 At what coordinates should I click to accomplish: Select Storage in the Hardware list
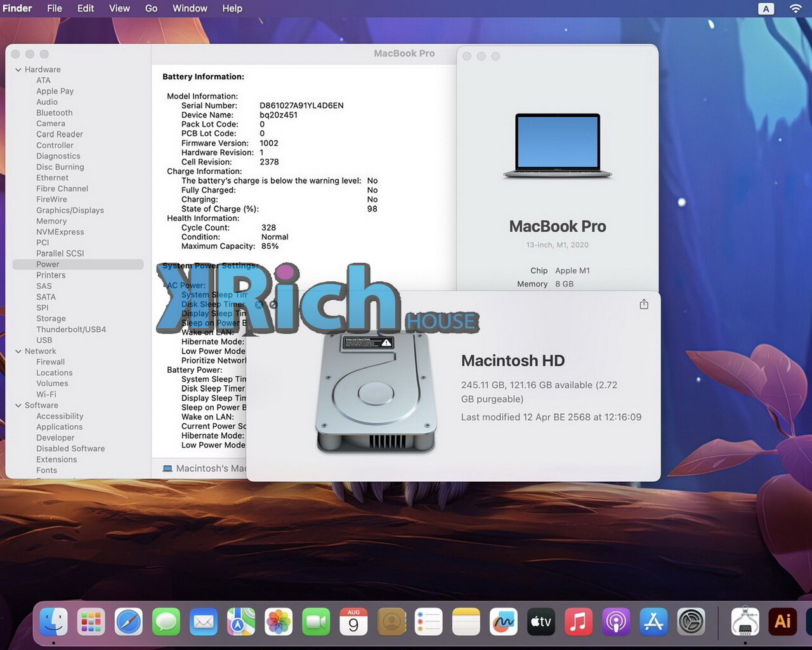(x=51, y=319)
